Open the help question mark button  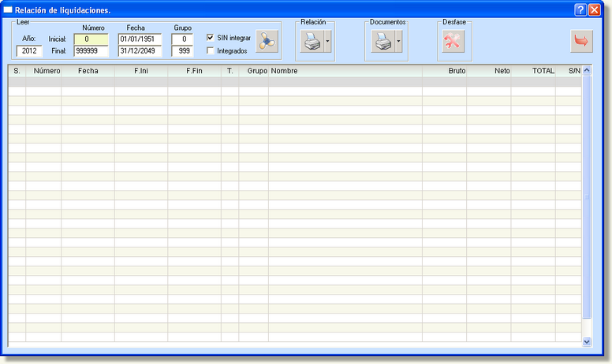(x=580, y=9)
